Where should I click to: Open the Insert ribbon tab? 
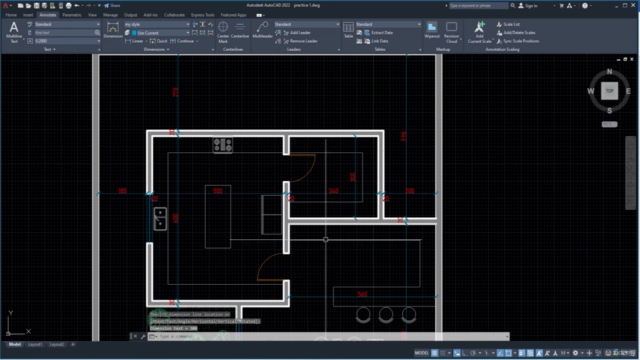click(28, 15)
